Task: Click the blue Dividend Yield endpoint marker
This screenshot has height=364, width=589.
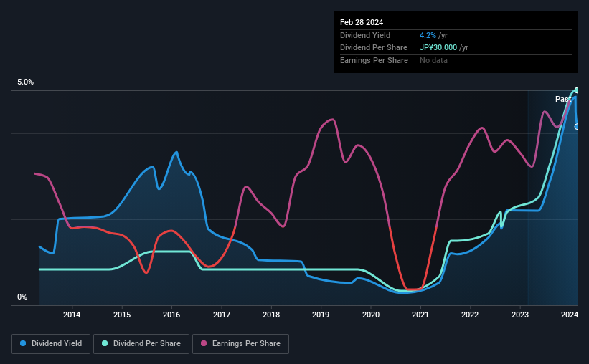Action: click(576, 127)
